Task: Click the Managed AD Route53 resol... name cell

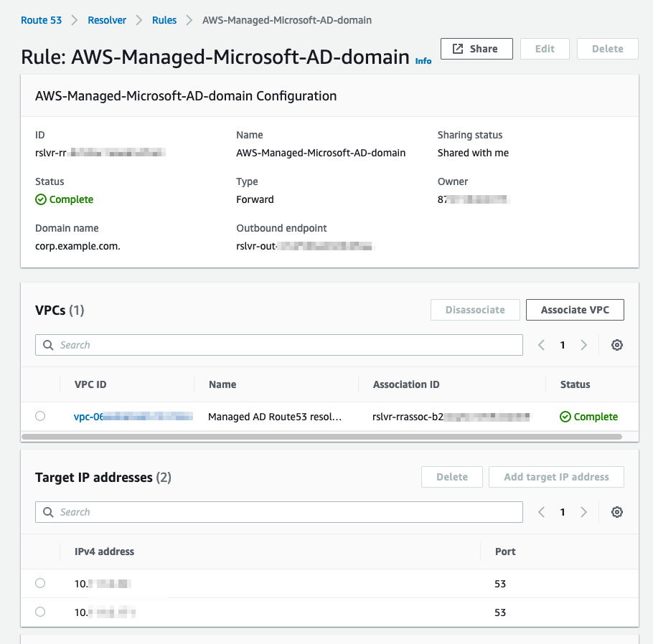Action: point(275,417)
